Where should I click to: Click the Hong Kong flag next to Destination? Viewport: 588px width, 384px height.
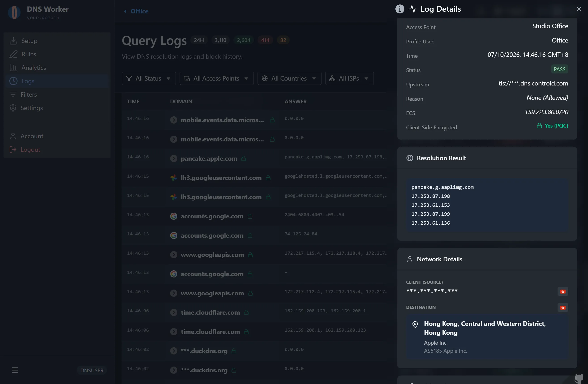[x=563, y=308]
